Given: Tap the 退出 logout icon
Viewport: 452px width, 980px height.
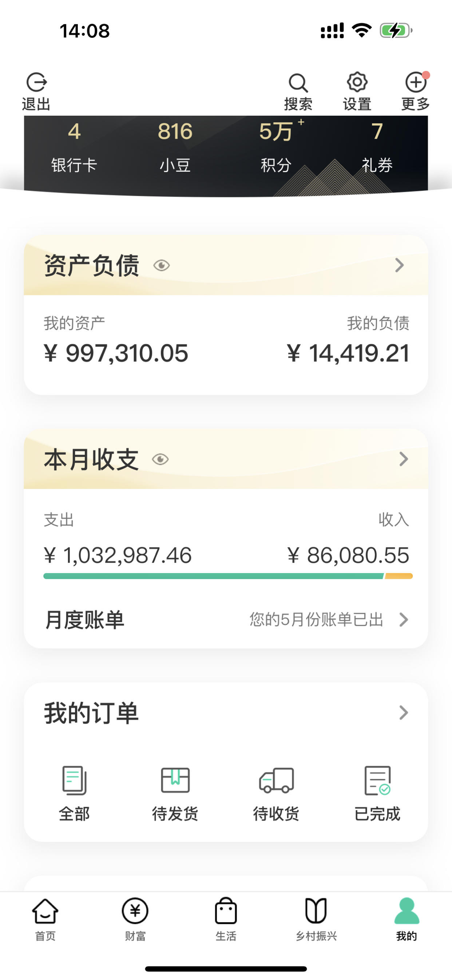Looking at the screenshot, I should (36, 82).
